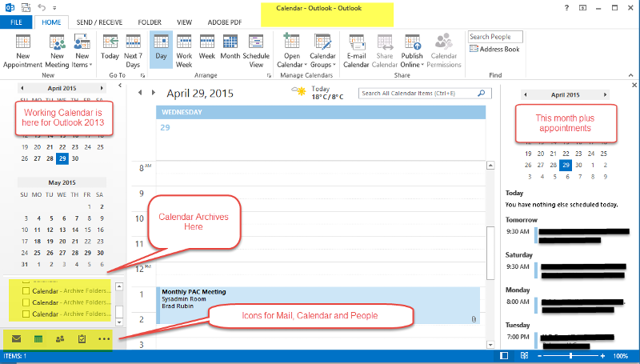Open the Monthly PAC Meeting appointment

(318, 306)
